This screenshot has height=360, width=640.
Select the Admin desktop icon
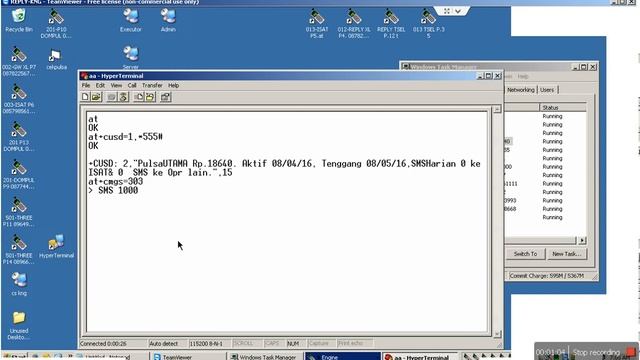pyautogui.click(x=168, y=20)
